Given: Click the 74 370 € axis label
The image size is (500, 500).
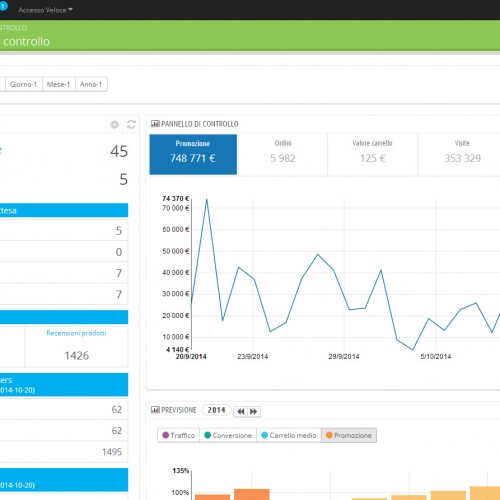Looking at the screenshot, I should click(176, 199).
